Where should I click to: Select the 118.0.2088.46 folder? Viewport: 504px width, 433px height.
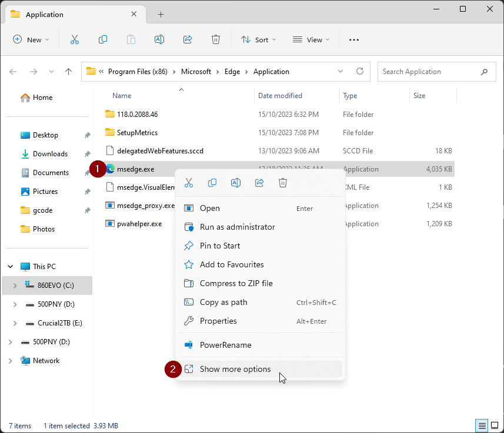137,115
